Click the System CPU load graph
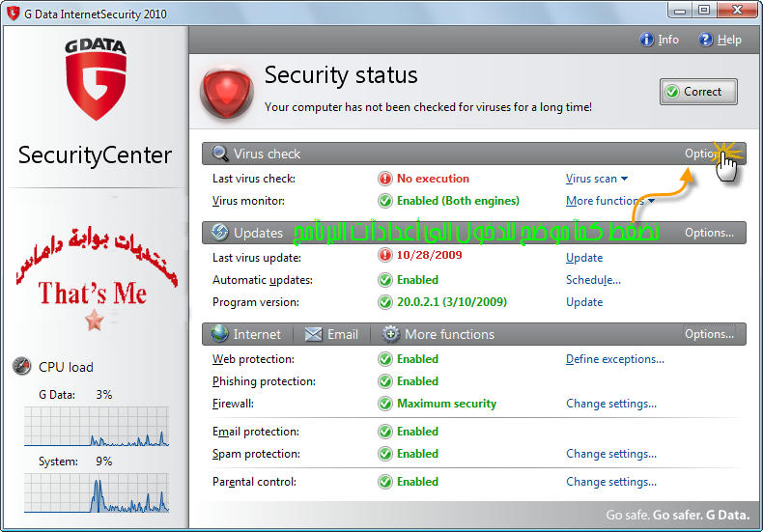The height and width of the screenshot is (532, 763). point(97,492)
